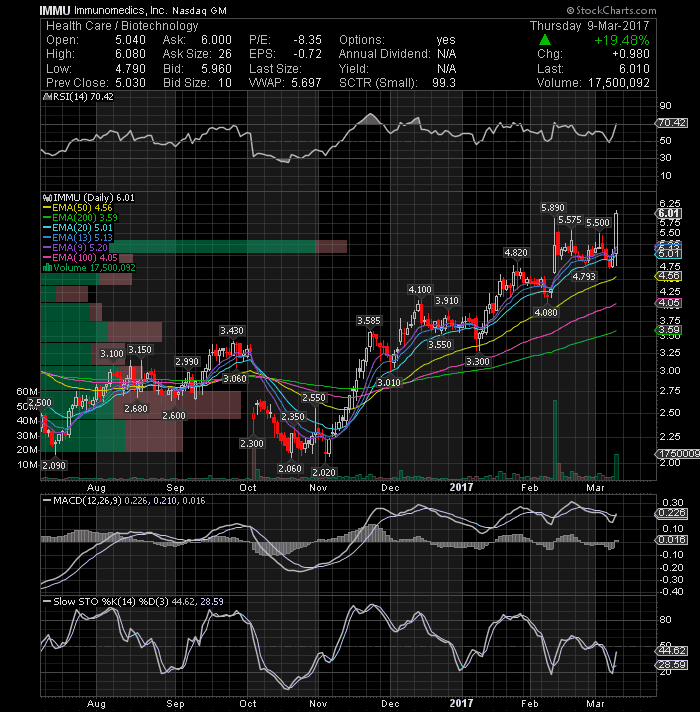Image resolution: width=700 pixels, height=712 pixels.
Task: Click the Bid price 5.960
Action: click(216, 69)
